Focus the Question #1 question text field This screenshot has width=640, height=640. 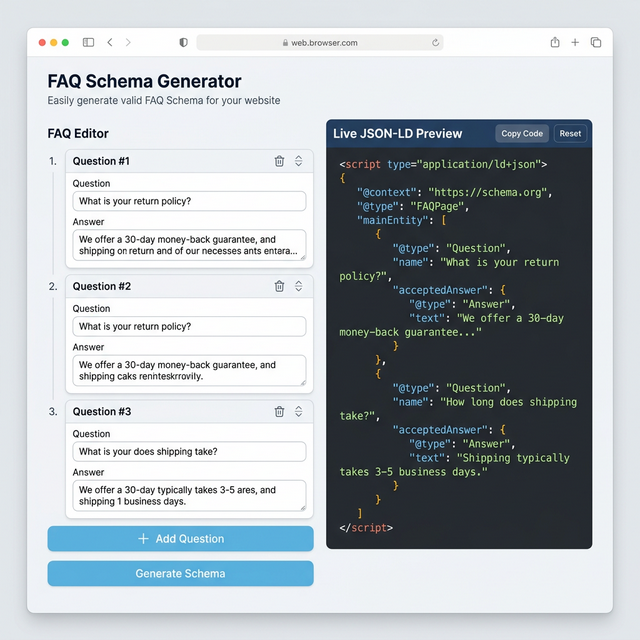point(189,201)
